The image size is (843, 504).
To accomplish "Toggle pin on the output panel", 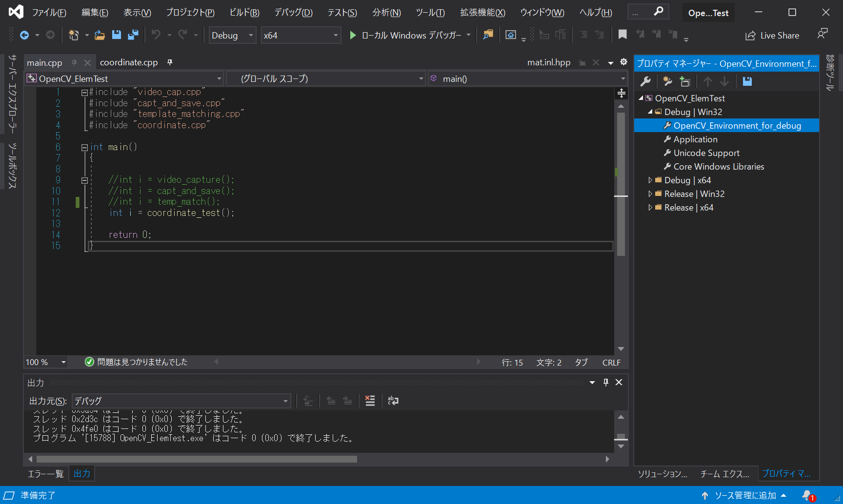I will tap(605, 383).
